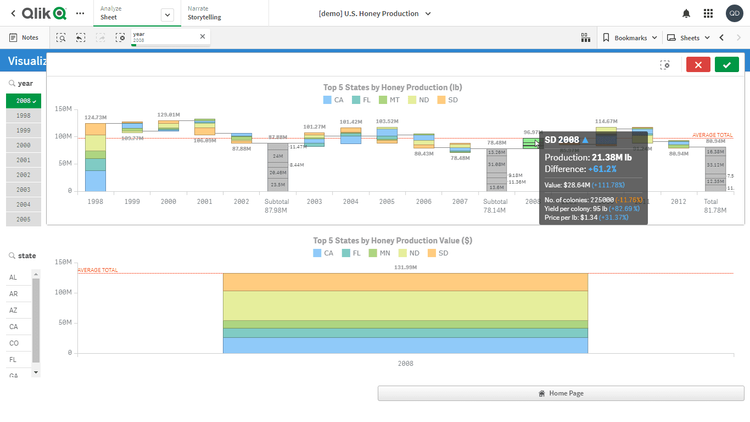Switch to Narrate Storytelling tab

click(208, 14)
